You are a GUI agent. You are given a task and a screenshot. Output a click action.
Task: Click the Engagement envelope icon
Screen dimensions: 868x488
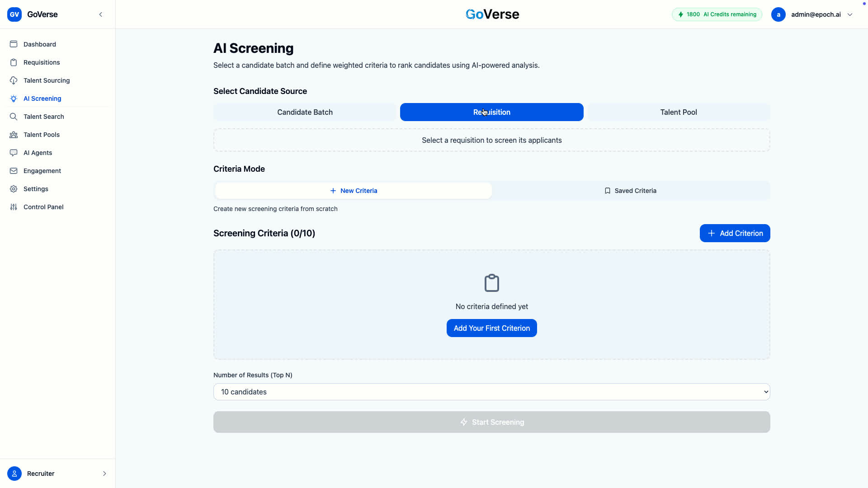click(14, 171)
